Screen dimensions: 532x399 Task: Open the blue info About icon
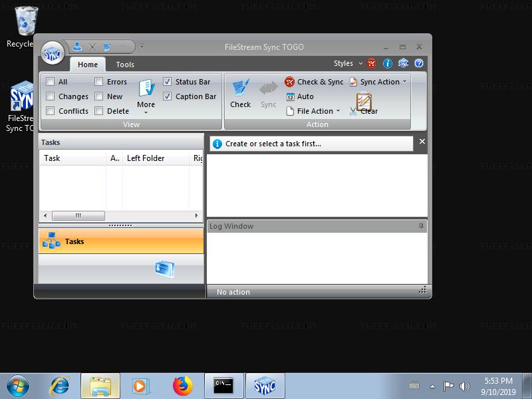388,63
